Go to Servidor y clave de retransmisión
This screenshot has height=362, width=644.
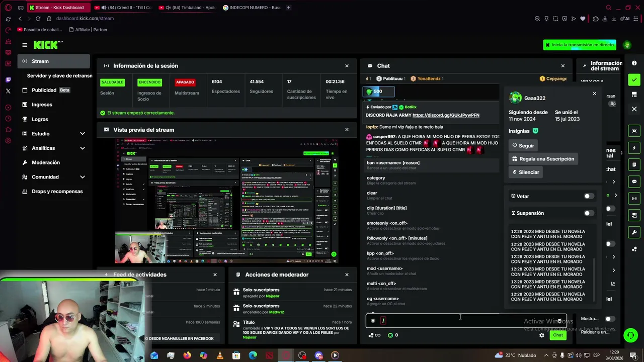59,75
